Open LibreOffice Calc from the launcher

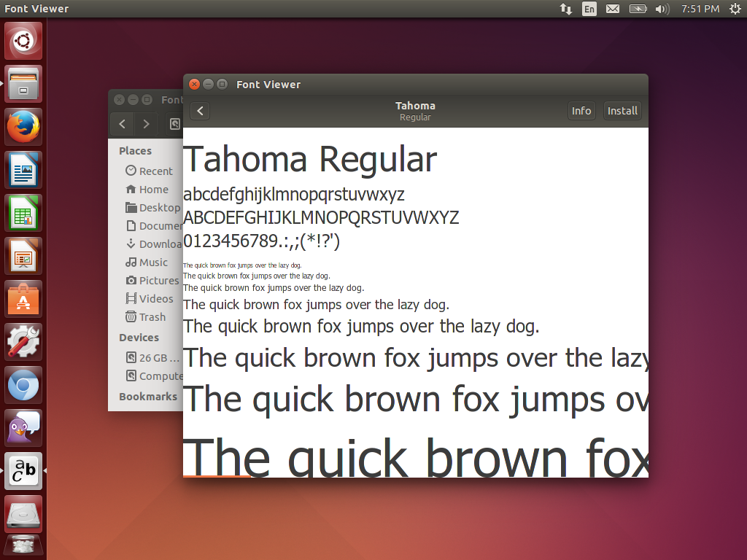(x=24, y=213)
